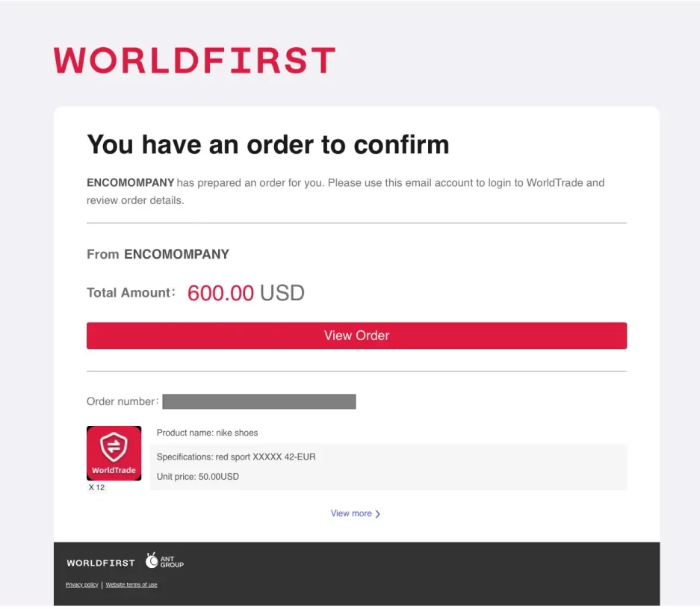The height and width of the screenshot is (609, 700).
Task: Open the Privacy policy link
Action: click(x=81, y=585)
